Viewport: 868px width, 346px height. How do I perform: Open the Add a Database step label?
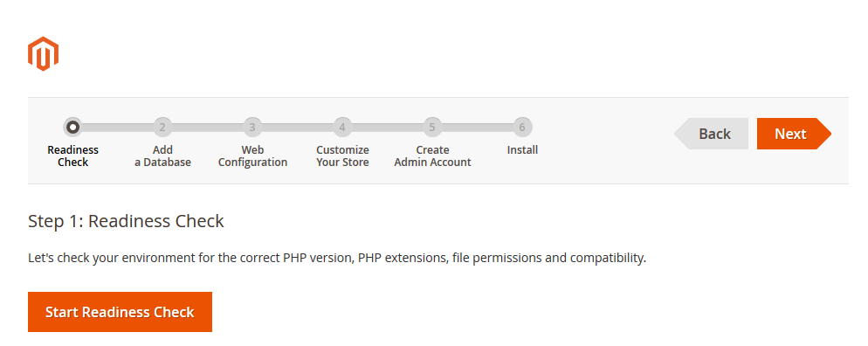162,156
